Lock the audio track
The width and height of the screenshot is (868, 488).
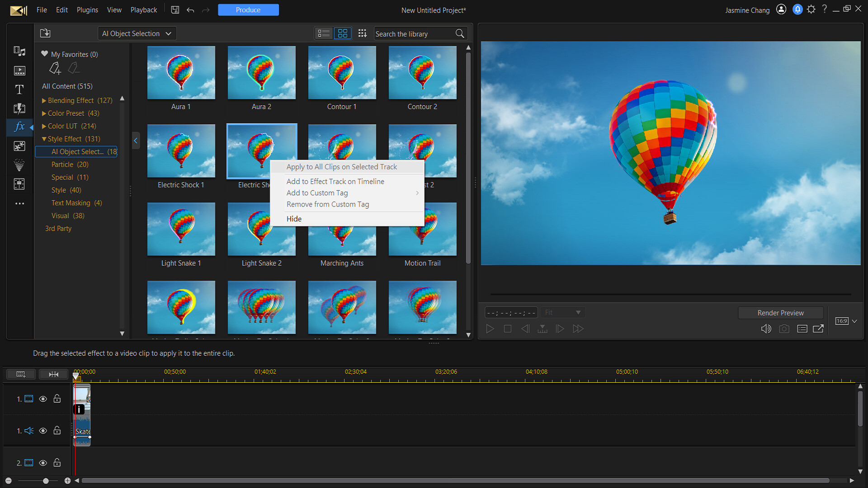click(x=57, y=431)
